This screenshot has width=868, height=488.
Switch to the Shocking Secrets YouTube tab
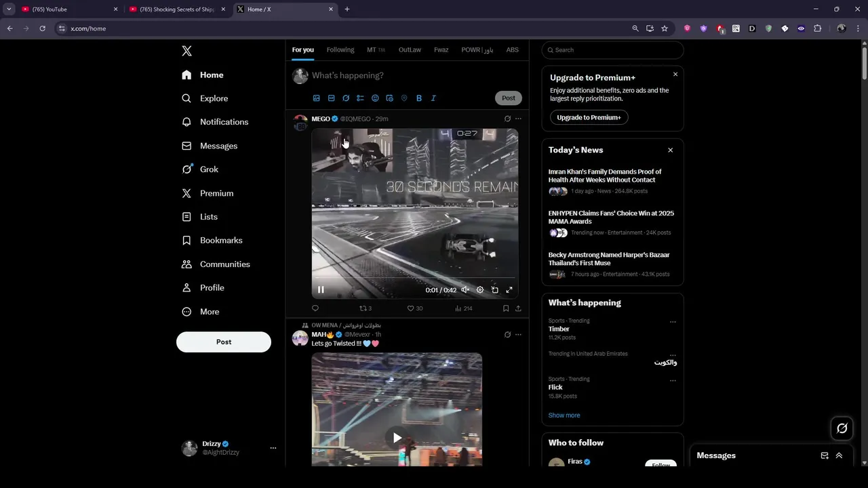(x=178, y=9)
